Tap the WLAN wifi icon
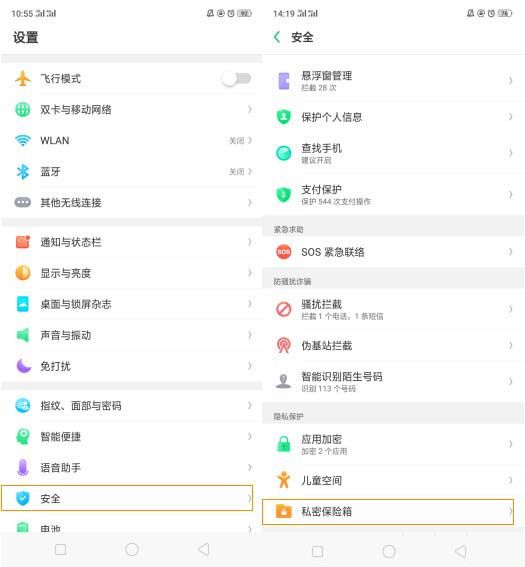The height and width of the screenshot is (567, 525). tap(23, 140)
